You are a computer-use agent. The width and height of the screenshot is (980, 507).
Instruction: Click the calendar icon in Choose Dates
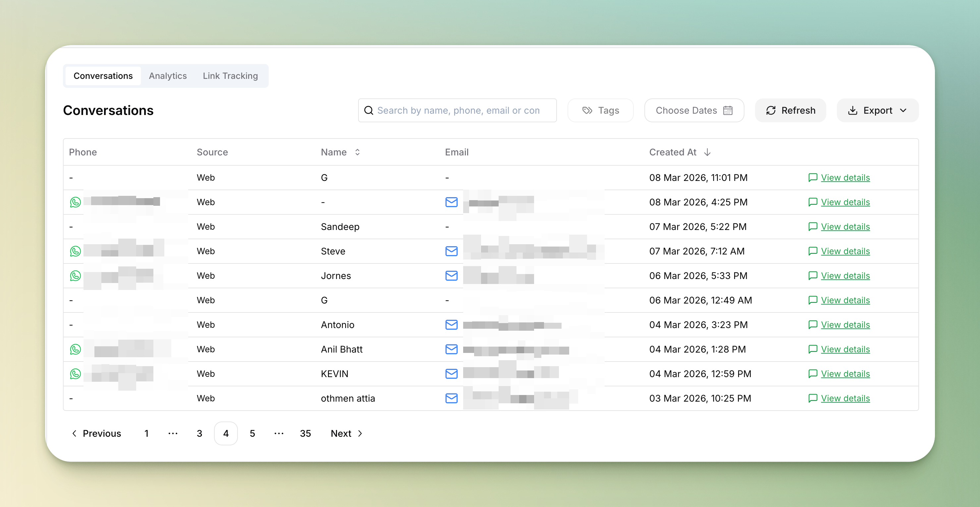[x=728, y=110]
